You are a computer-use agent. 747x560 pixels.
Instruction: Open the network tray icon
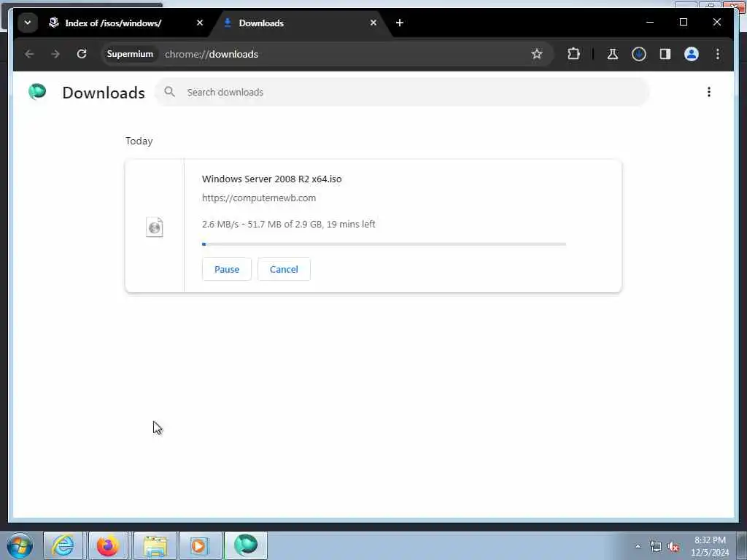656,547
